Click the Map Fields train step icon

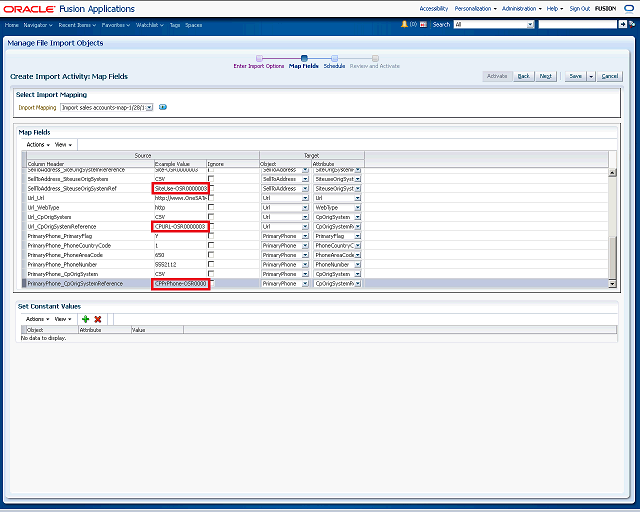pyautogui.click(x=303, y=58)
